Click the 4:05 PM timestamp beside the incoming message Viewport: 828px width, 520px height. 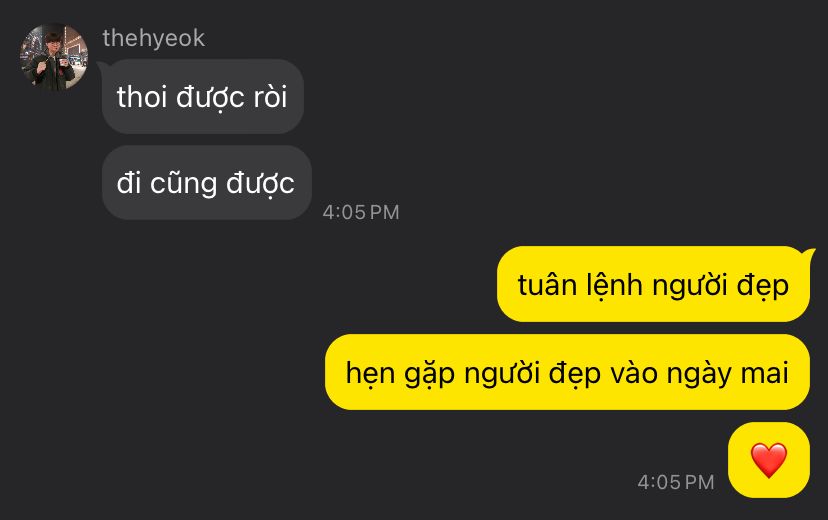pos(361,212)
